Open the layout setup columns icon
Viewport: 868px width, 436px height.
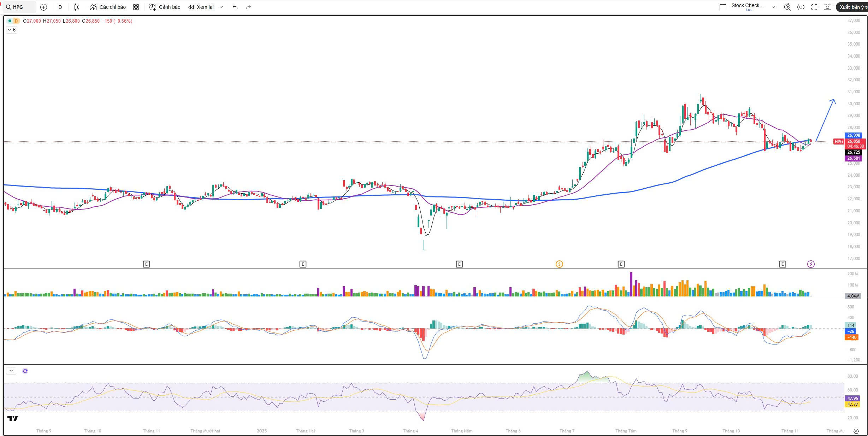click(723, 7)
